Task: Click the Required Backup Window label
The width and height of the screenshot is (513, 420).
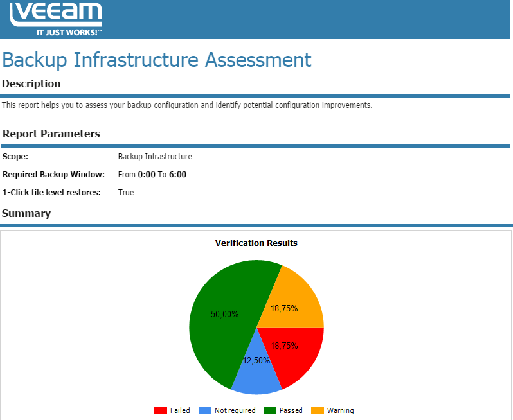Action: [53, 174]
